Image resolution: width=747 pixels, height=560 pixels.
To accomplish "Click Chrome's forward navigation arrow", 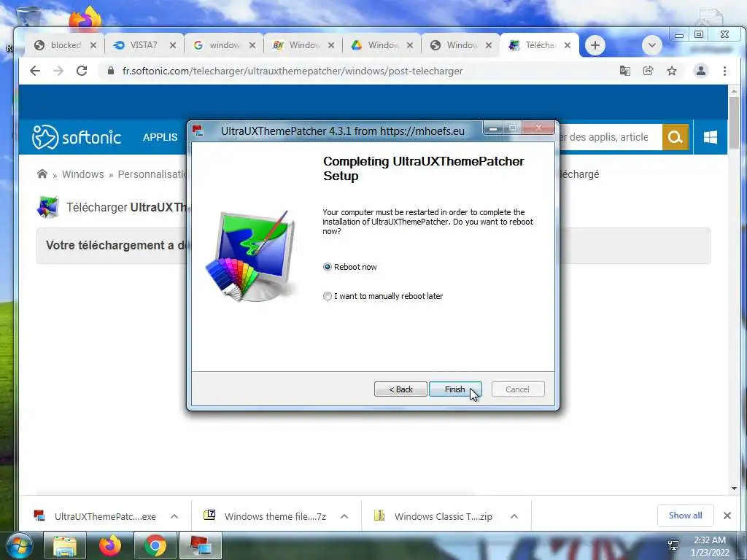I will tap(58, 71).
